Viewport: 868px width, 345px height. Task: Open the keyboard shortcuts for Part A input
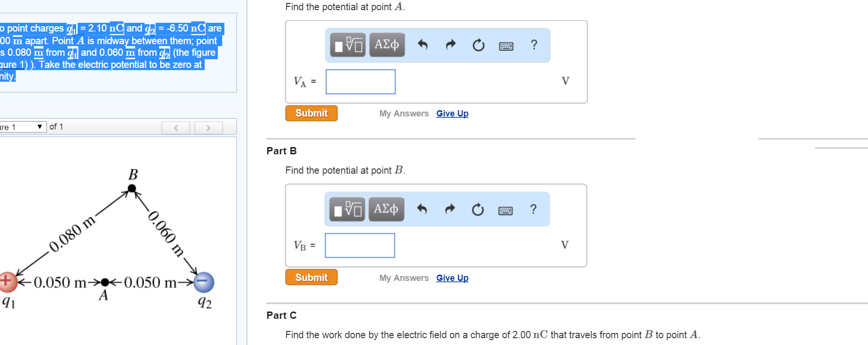coord(506,45)
